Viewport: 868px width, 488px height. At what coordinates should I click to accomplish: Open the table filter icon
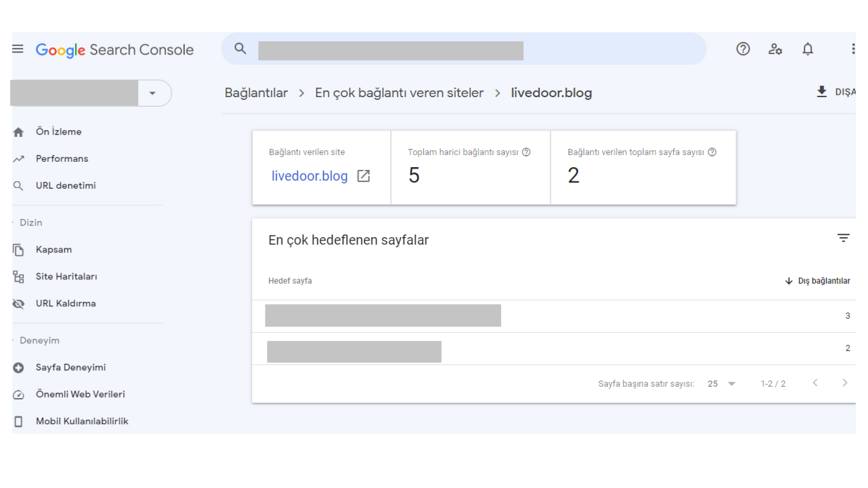tap(843, 238)
